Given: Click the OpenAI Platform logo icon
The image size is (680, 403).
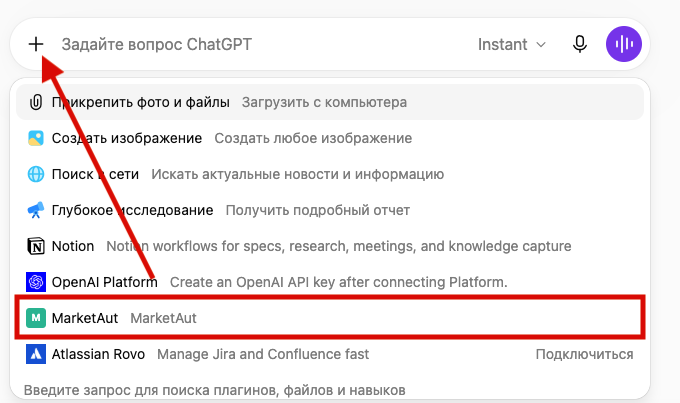Looking at the screenshot, I should pyautogui.click(x=36, y=282).
